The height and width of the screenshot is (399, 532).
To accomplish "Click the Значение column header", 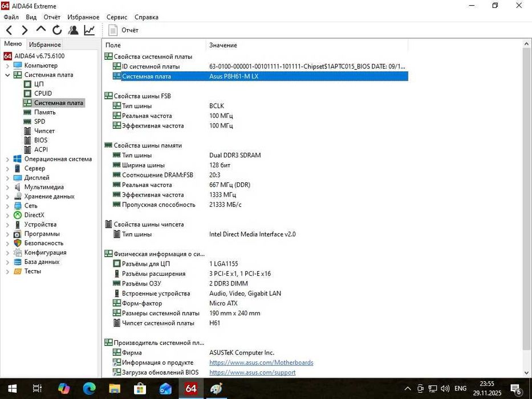I will pos(307,45).
